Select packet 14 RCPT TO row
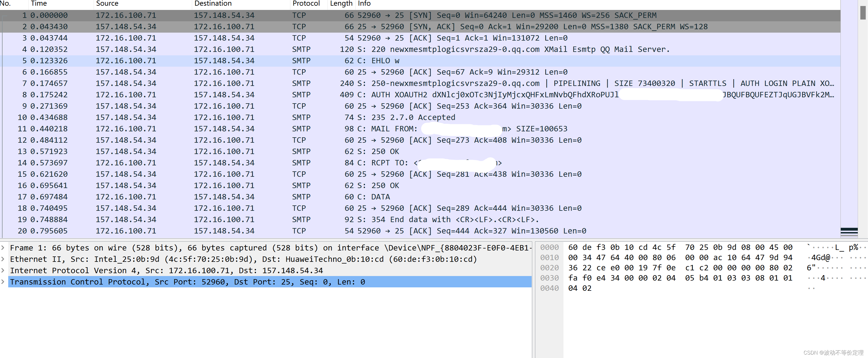 coord(420,163)
